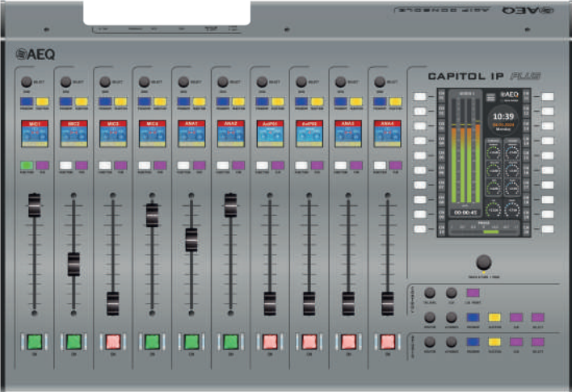
Task: Tap the 10:39 clock on the touchscreen
Action: tap(503, 116)
